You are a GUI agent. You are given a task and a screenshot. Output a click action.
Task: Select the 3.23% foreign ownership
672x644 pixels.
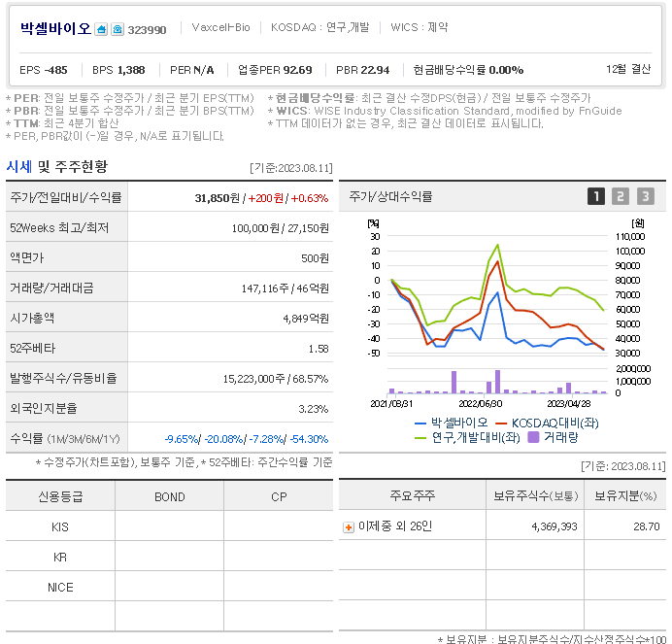(314, 409)
